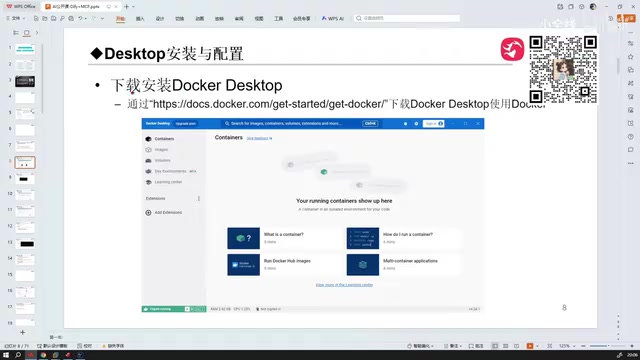The image size is (640, 360).
Task: Switch to normal view icon in status bar
Action: click(x=495, y=346)
